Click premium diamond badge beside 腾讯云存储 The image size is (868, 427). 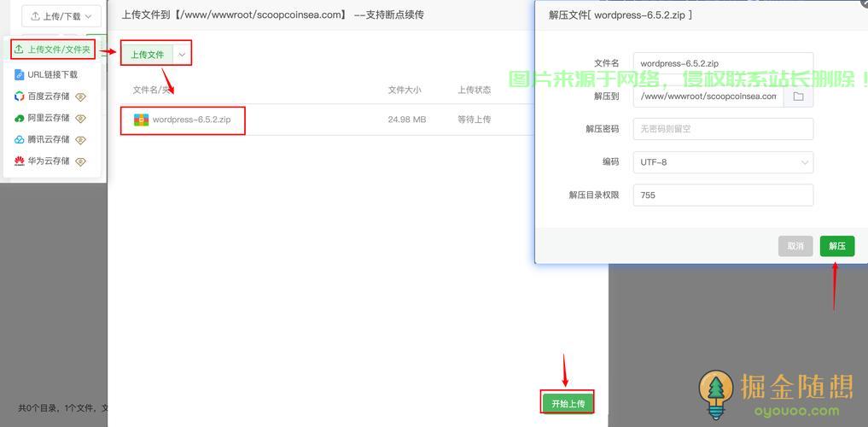tap(81, 140)
